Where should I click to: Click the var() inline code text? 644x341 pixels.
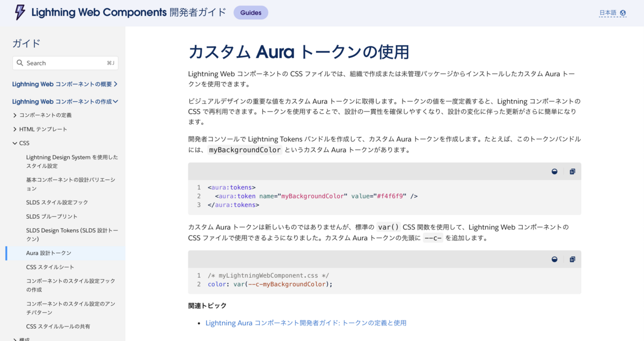pos(389,227)
